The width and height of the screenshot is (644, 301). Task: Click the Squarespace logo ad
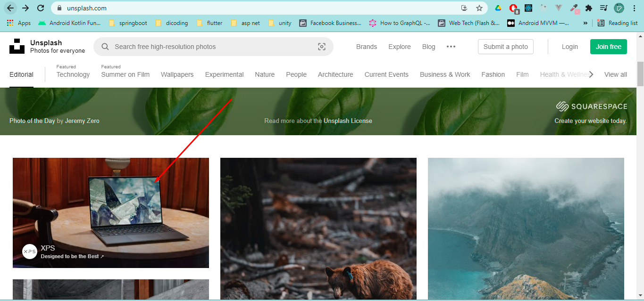[x=592, y=106]
